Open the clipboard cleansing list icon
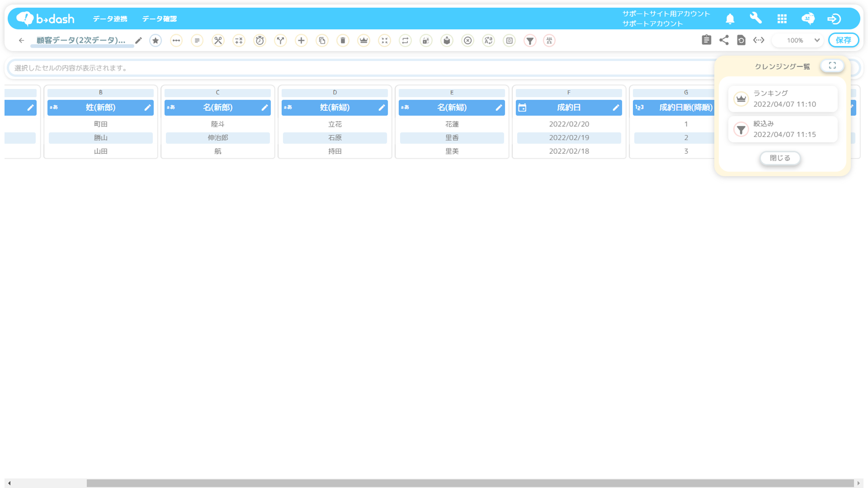The height and width of the screenshot is (488, 868). point(706,40)
